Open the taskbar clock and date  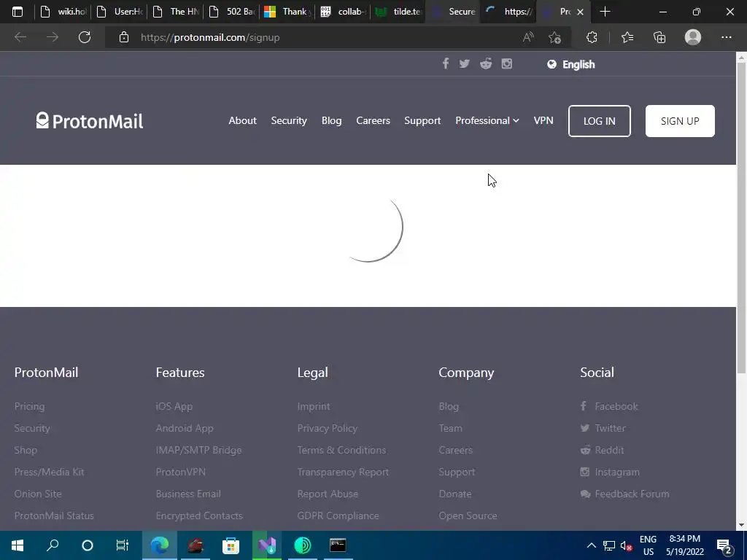coord(684,545)
